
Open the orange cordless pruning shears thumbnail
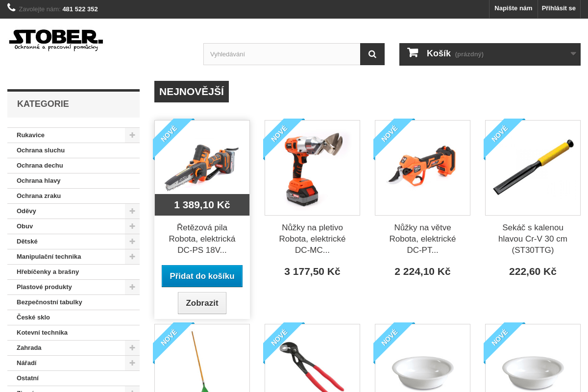422,168
